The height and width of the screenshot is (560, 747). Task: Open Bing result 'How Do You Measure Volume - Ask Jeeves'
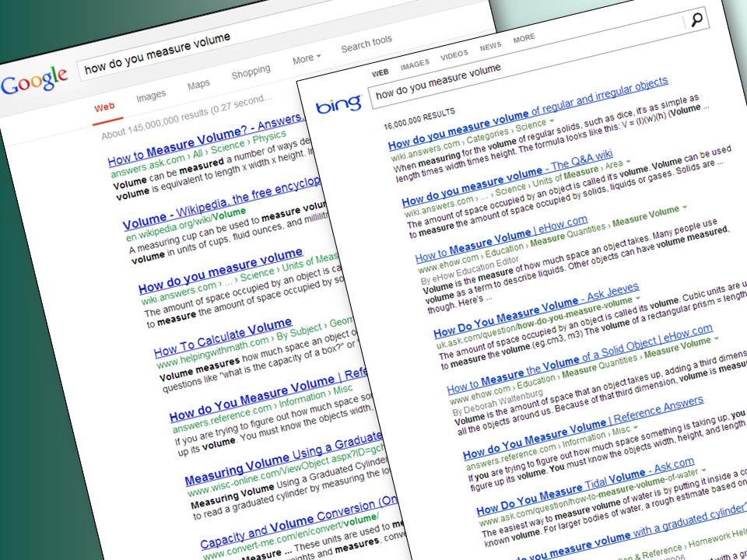[x=536, y=310]
